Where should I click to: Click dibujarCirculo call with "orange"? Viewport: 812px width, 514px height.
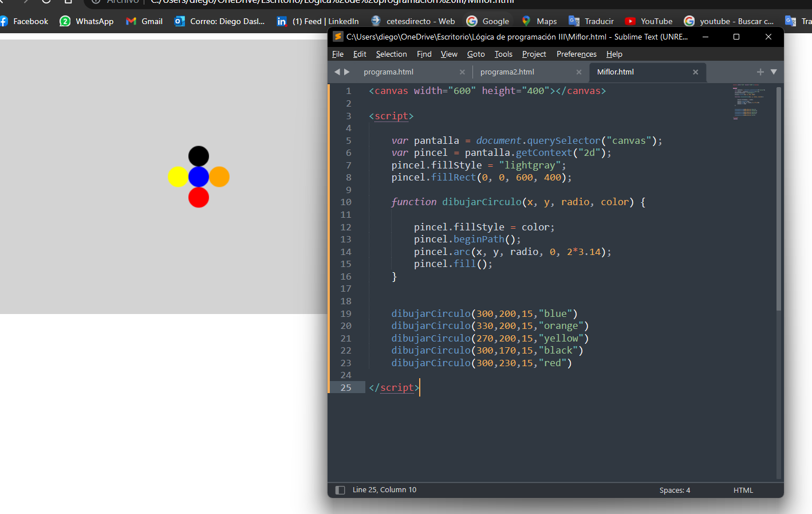pos(490,326)
